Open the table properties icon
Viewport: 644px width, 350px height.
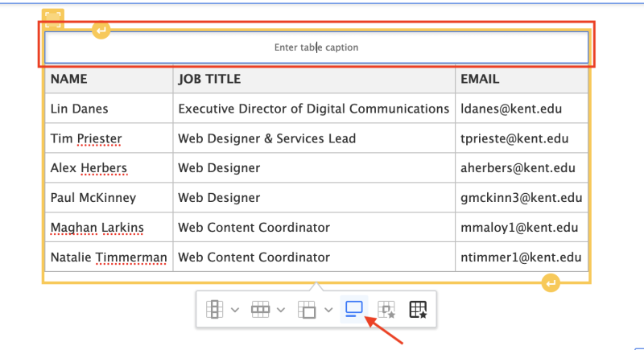pyautogui.click(x=418, y=309)
